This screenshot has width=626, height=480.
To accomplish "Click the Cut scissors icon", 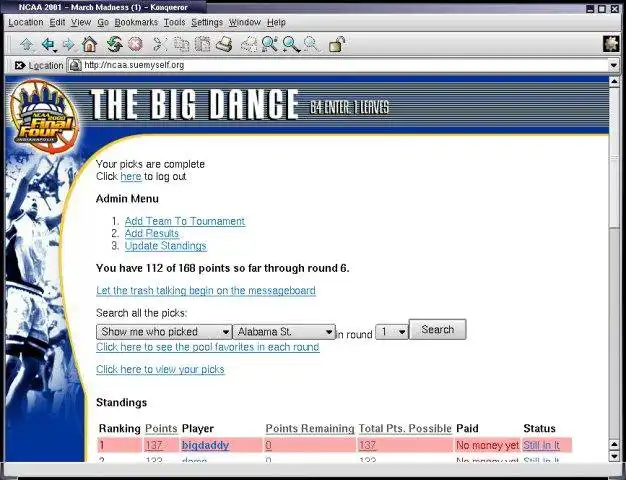I will click(160, 44).
